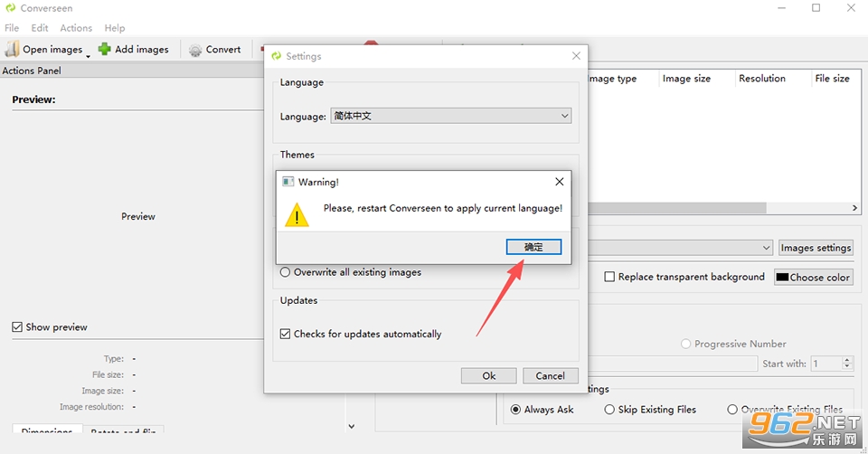Enable Replace transparent background checkbox
868x454 pixels.
click(609, 277)
